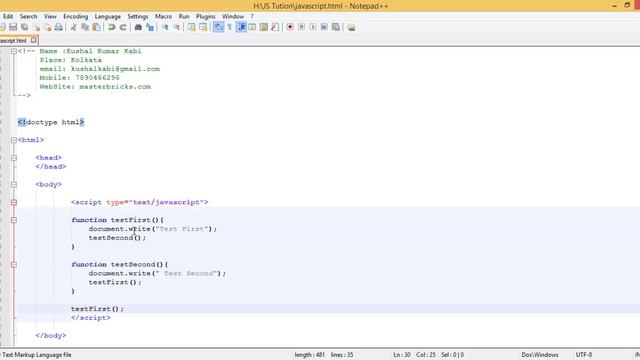Open the ? help menu
Image resolution: width=640 pixels, height=360 pixels.
click(252, 16)
